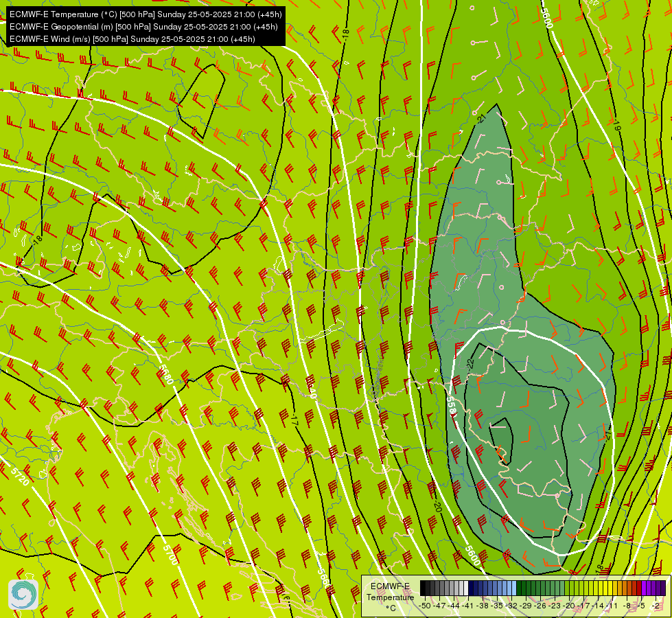Click the -19 isotherm label on the map
This screenshot has height=618, width=672.
[x=616, y=126]
